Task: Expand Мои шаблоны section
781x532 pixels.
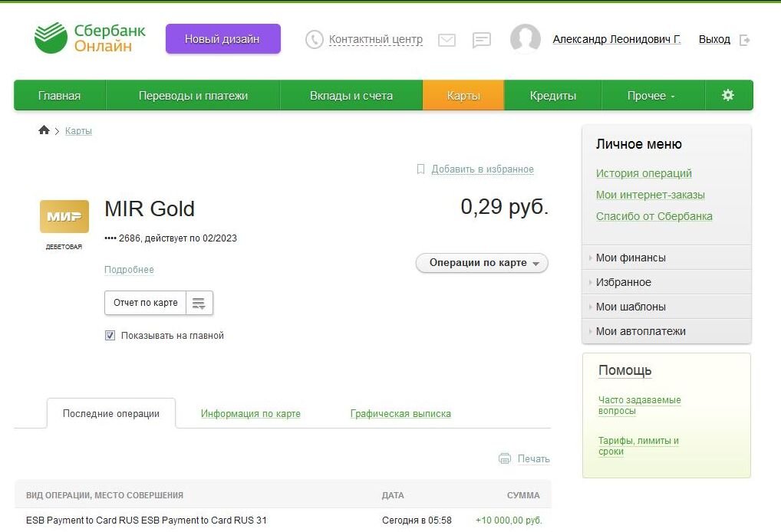Action: point(667,307)
